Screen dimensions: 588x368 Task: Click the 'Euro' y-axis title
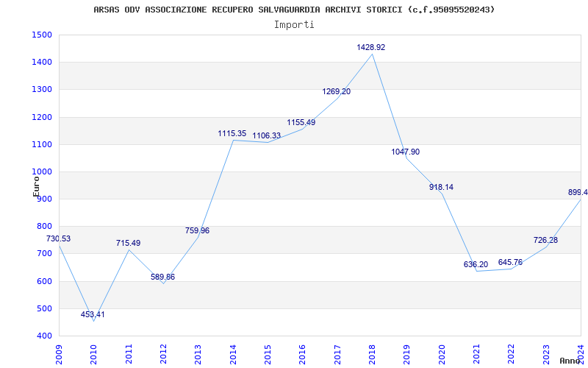point(36,186)
